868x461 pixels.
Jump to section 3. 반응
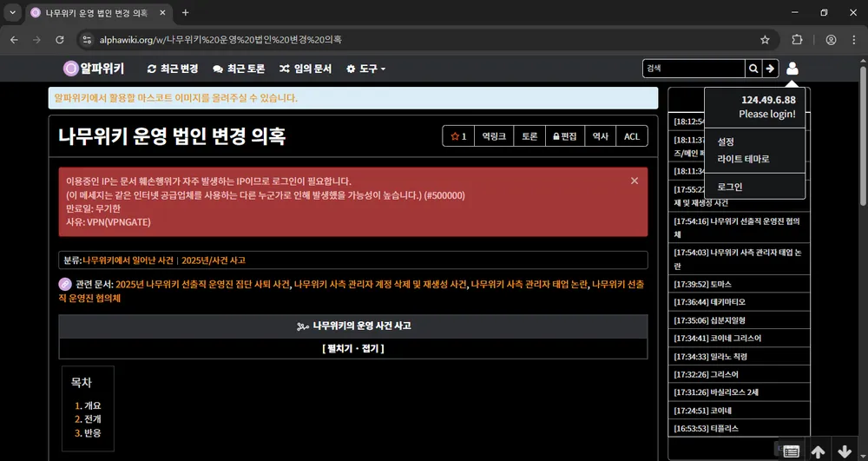[x=88, y=432]
